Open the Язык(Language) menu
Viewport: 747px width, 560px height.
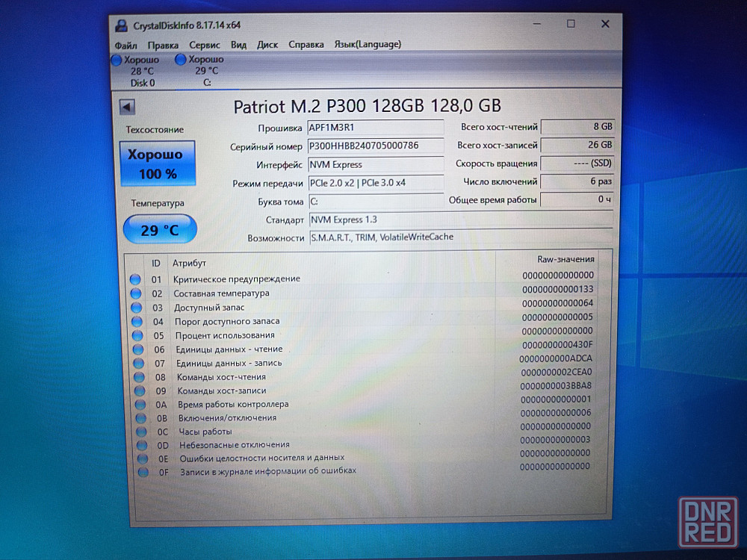[x=368, y=44]
